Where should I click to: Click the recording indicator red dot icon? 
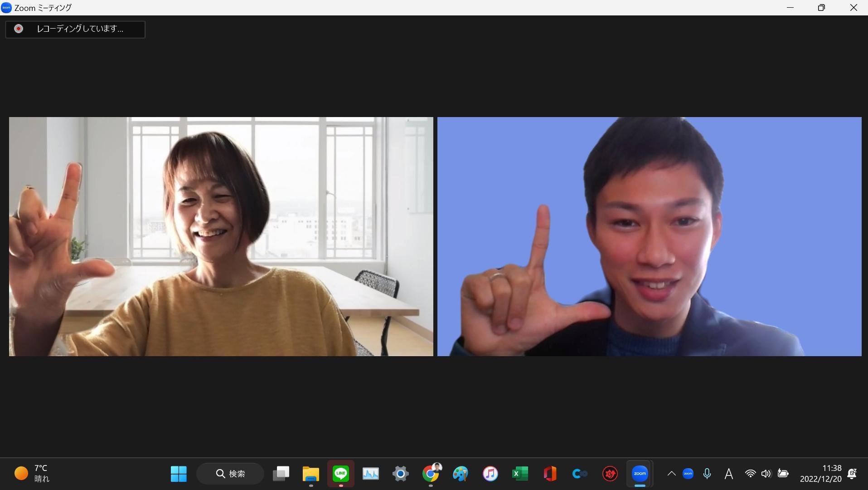pos(19,29)
